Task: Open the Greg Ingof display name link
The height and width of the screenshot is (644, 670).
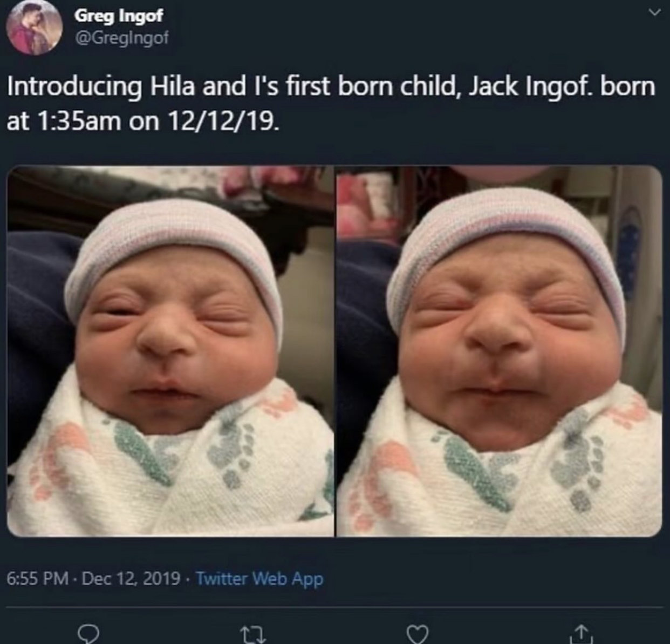Action: point(118,15)
